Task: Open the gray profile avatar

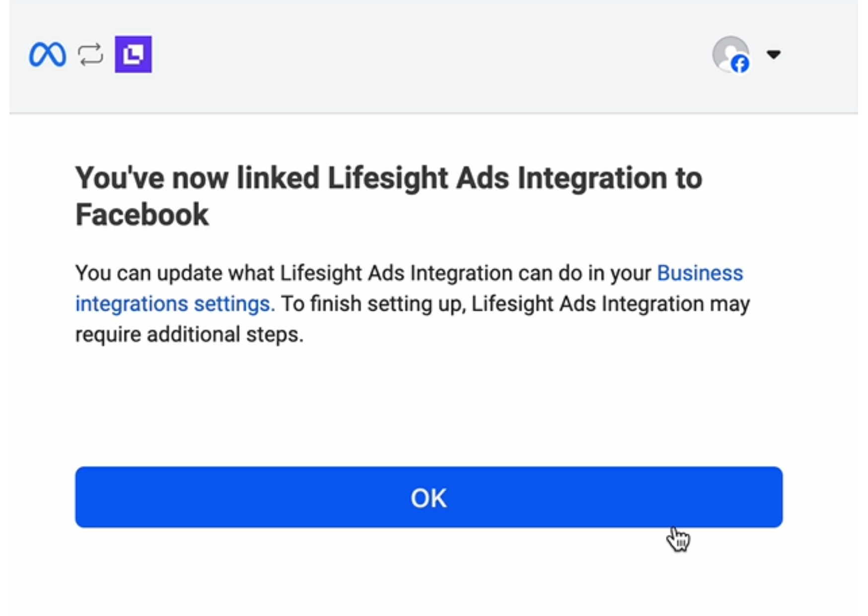Action: point(730,54)
